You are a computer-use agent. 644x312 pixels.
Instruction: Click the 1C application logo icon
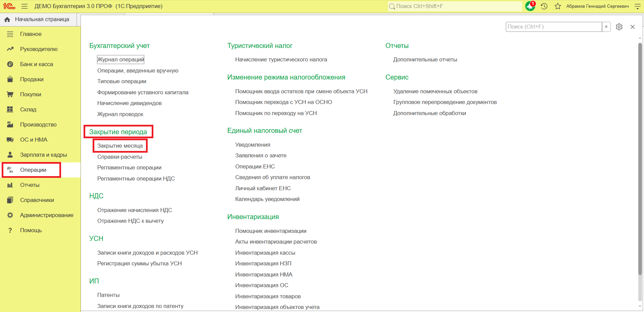pos(9,6)
